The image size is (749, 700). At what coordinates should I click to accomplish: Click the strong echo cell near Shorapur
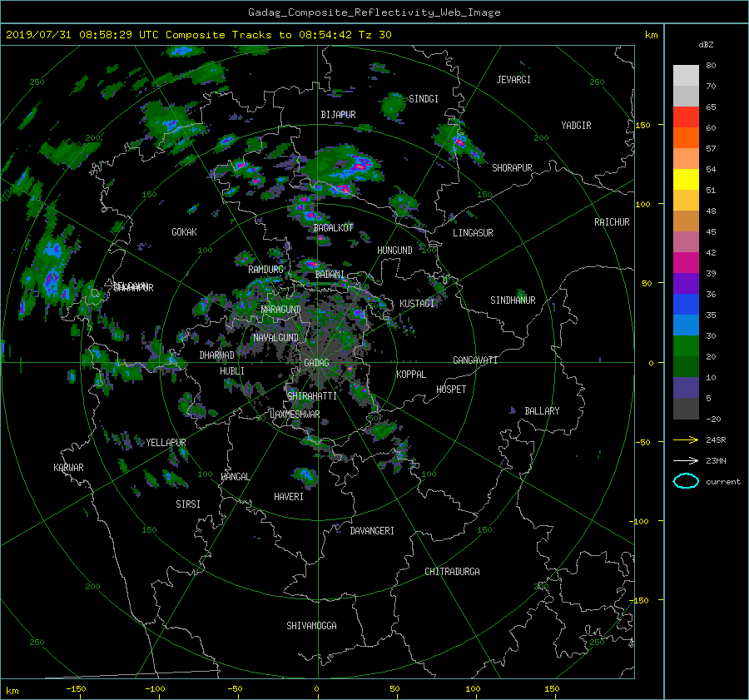coord(459,141)
